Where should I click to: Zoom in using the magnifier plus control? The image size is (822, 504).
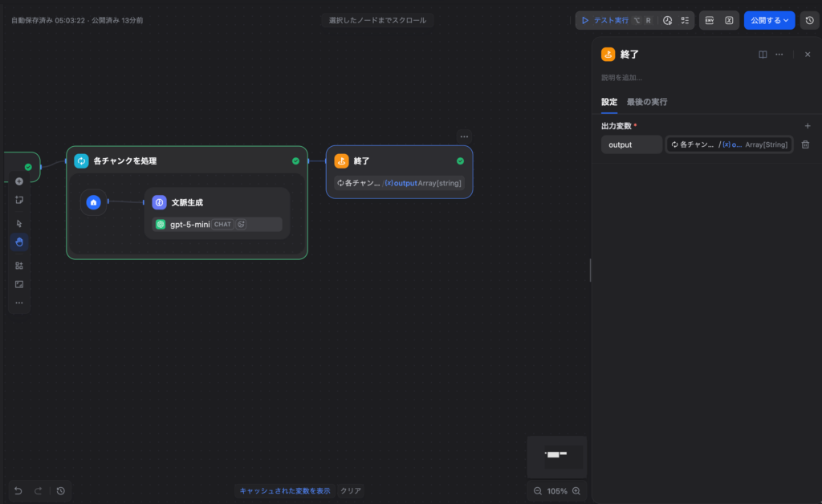point(576,490)
